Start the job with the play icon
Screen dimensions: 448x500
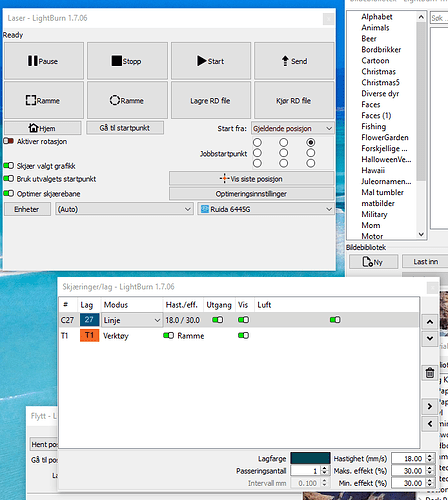[x=211, y=61]
